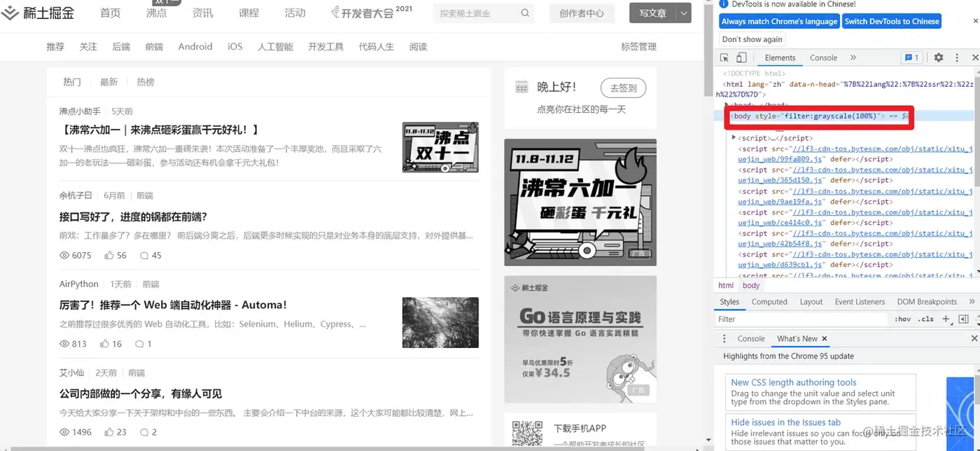This screenshot has height=451, width=980.
Task: Show more DevTools panels via the double-arrow
Action: [853, 57]
